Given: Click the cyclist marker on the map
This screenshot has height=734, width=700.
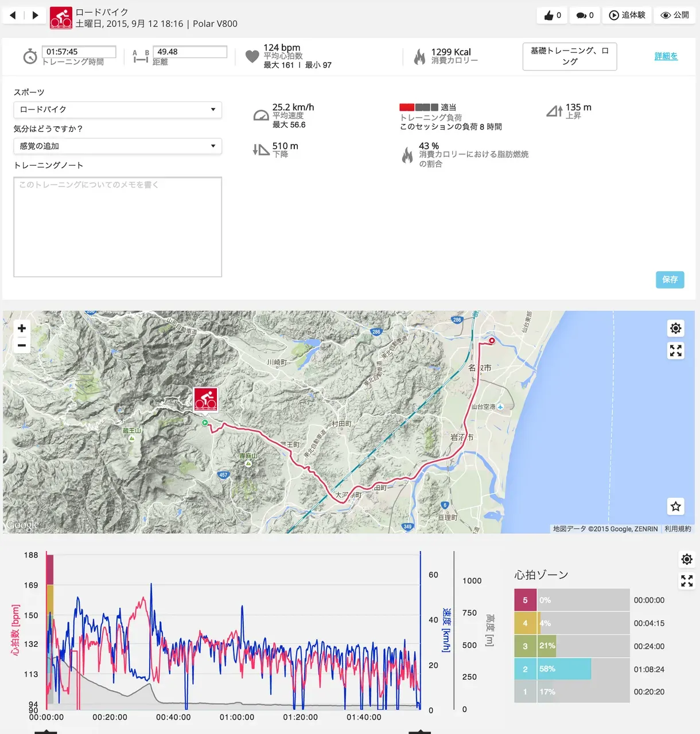Looking at the screenshot, I should (x=205, y=401).
